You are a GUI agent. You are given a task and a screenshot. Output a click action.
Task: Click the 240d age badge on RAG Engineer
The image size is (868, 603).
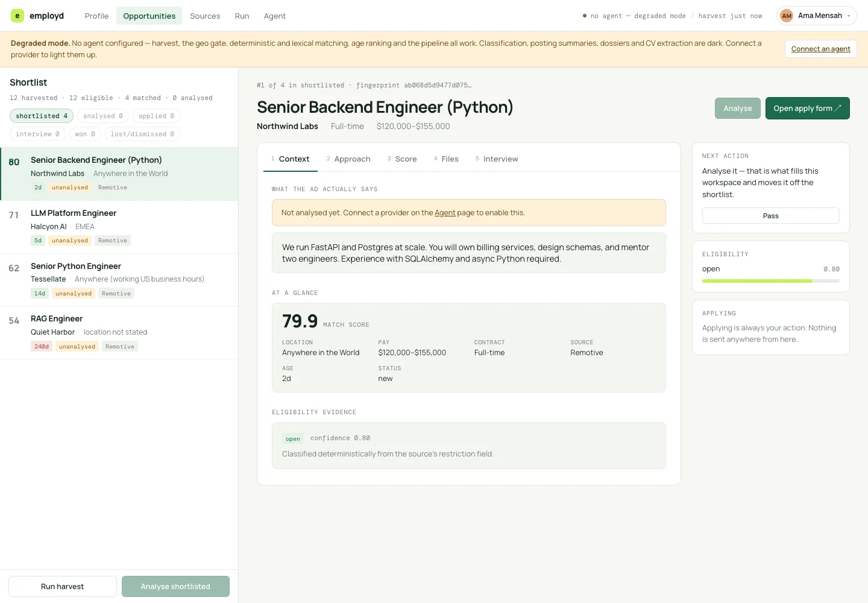coord(42,347)
